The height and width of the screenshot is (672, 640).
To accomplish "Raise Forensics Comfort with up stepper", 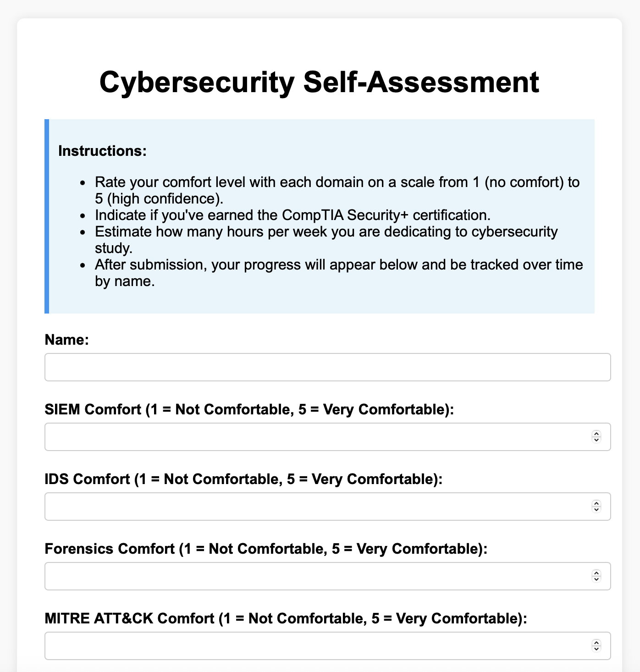I will tap(596, 573).
